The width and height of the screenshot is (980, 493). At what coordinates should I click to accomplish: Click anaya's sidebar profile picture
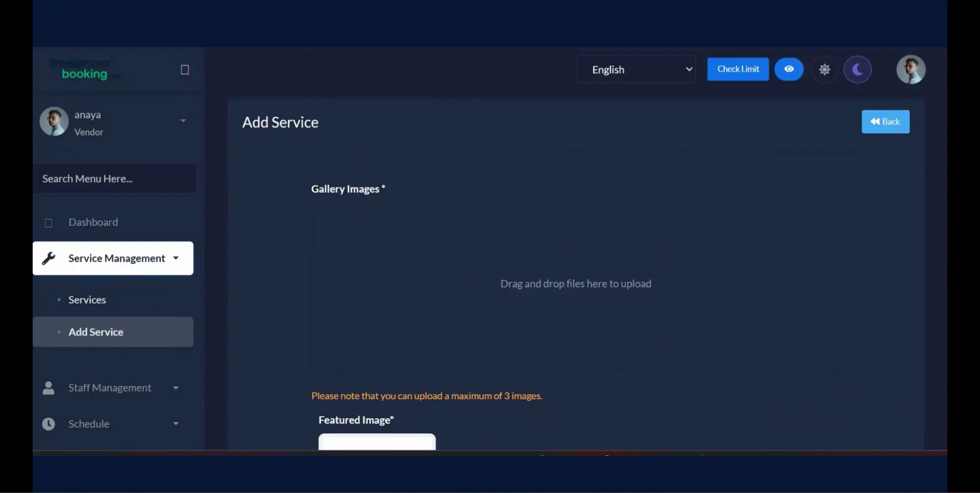[54, 121]
